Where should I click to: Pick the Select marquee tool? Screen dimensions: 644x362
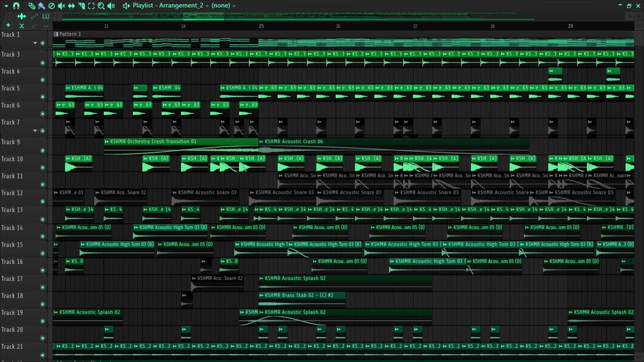coord(91,6)
